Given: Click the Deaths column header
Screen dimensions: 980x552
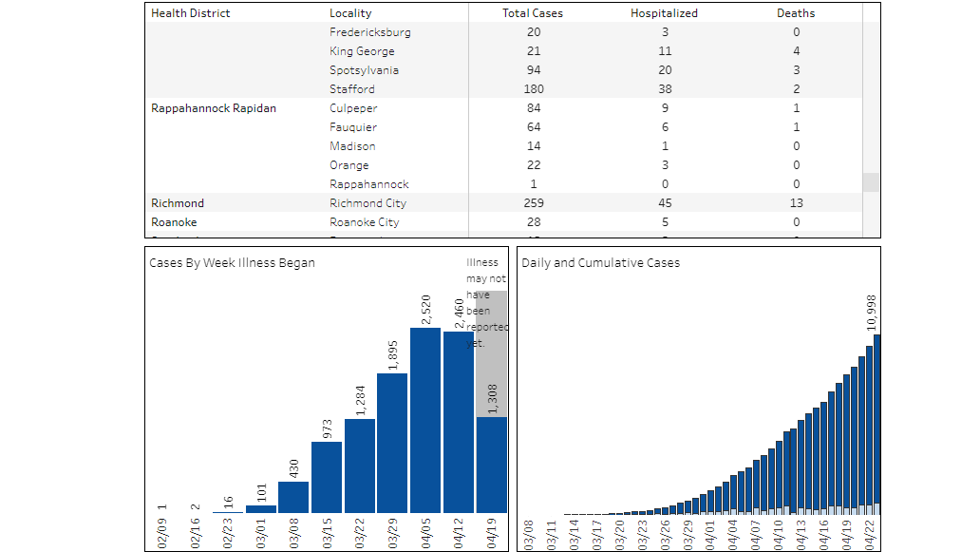Looking at the screenshot, I should tap(796, 13).
